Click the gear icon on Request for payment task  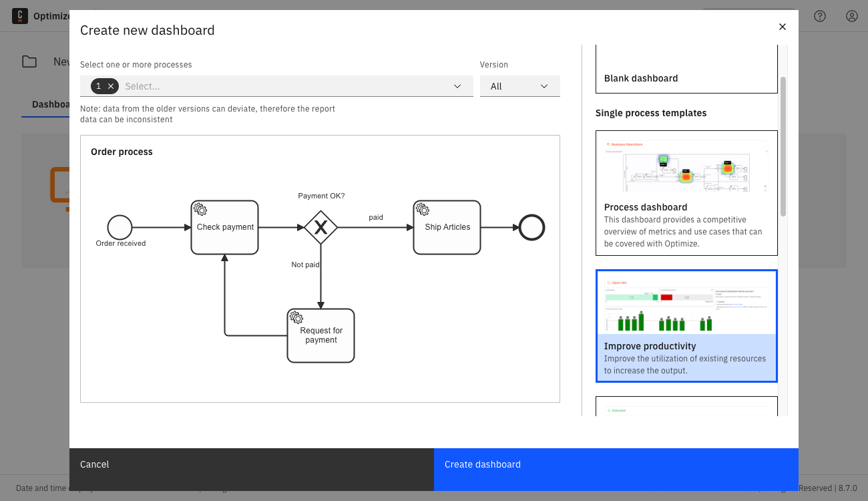tap(296, 317)
